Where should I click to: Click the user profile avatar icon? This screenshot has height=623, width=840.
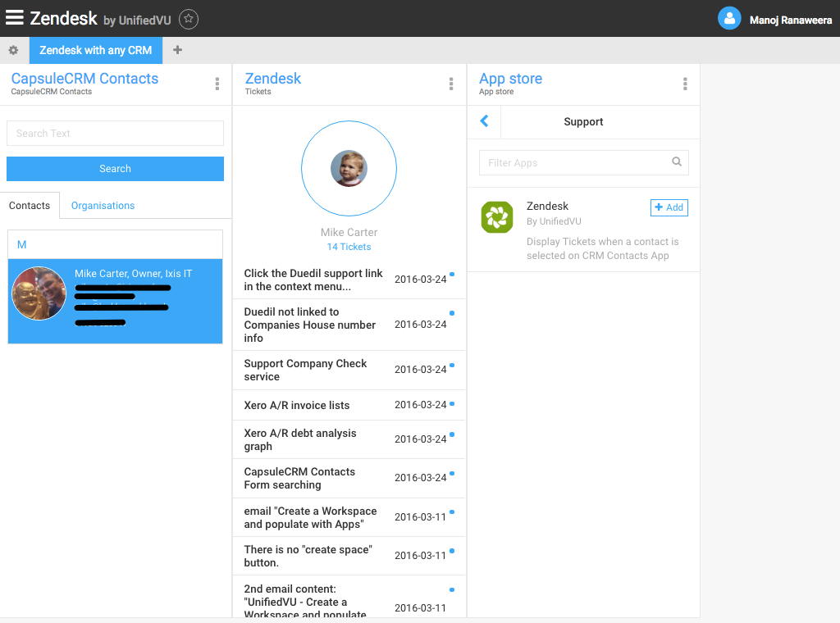[729, 19]
